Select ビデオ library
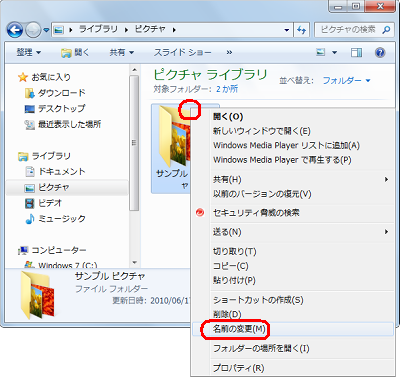 [50, 203]
